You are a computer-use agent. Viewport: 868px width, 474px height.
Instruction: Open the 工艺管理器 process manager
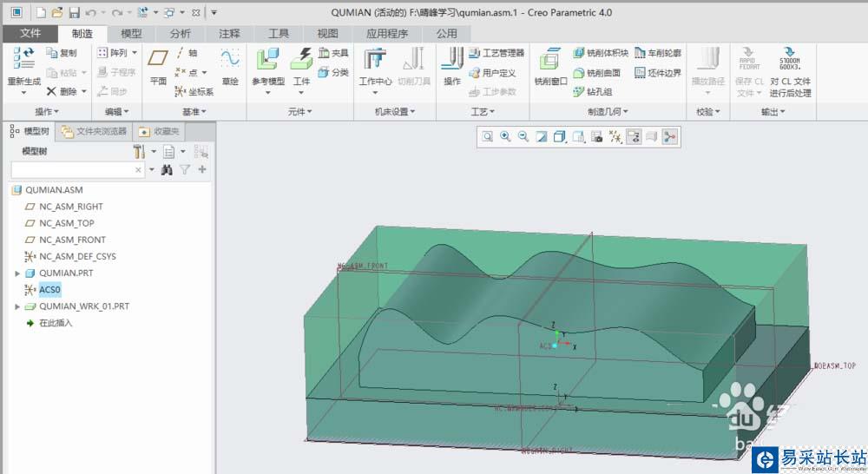click(x=496, y=53)
